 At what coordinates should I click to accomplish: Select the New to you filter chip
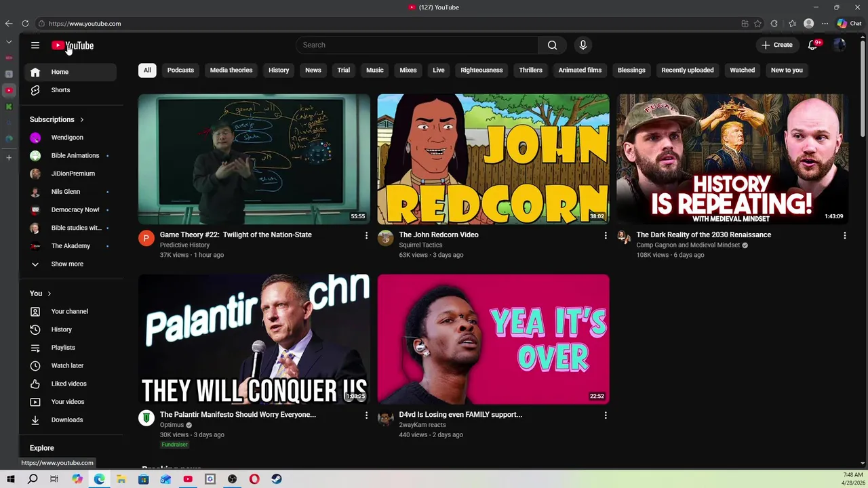787,70
